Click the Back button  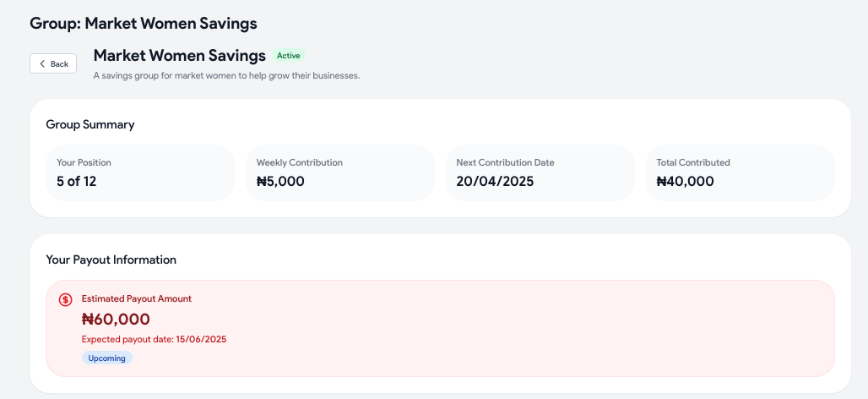pos(53,63)
